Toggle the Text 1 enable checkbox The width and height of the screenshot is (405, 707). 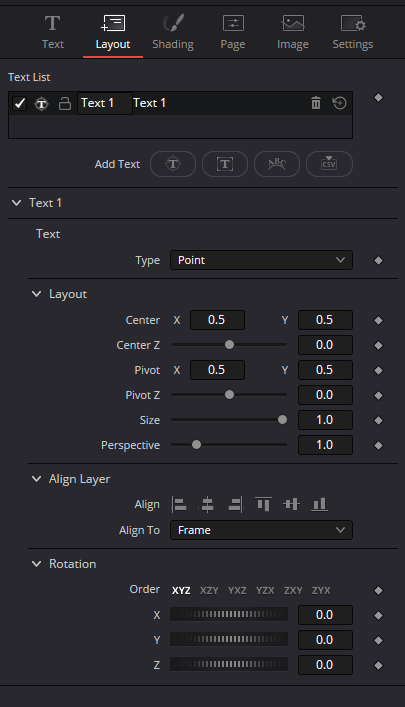[19, 103]
